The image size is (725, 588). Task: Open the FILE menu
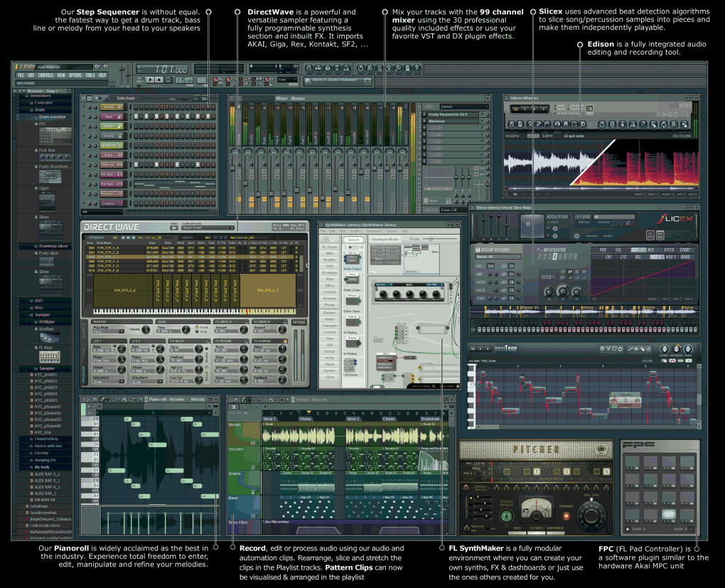21,75
